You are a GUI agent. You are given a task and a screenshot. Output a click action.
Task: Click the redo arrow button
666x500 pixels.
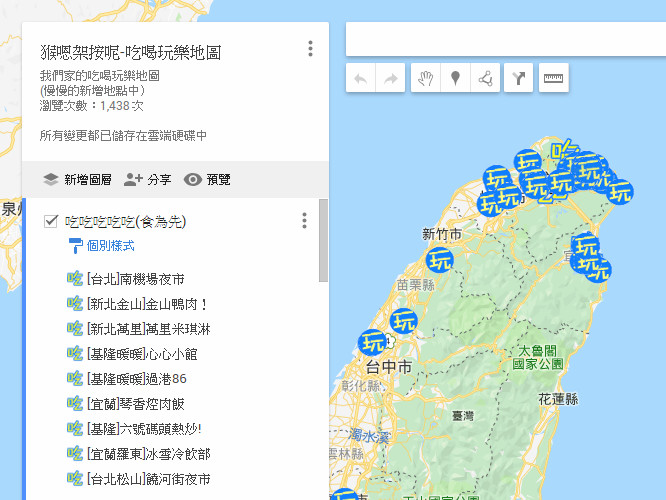(x=390, y=78)
